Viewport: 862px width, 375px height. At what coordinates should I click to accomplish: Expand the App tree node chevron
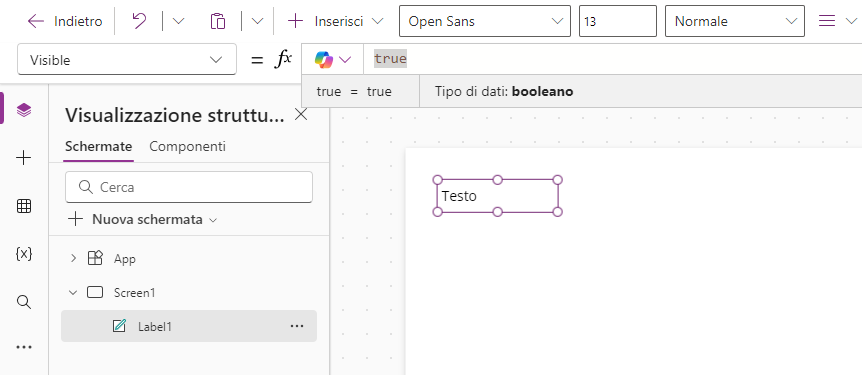pyautogui.click(x=74, y=258)
